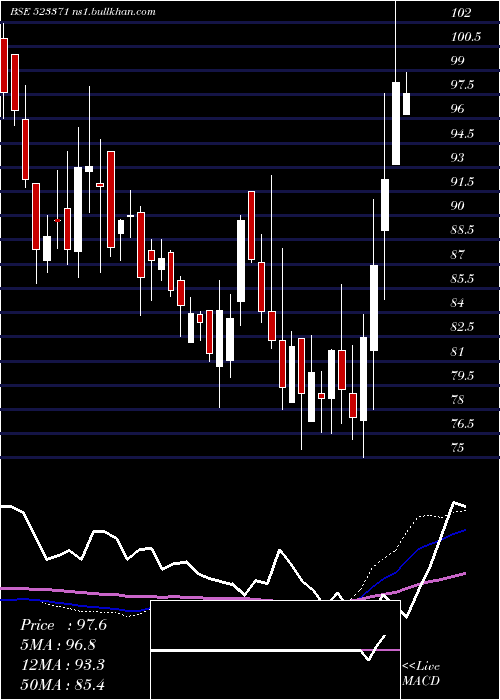This screenshot has height=700, width=500.
Task: Click the 100.5 price axis label
Action: click(466, 37)
